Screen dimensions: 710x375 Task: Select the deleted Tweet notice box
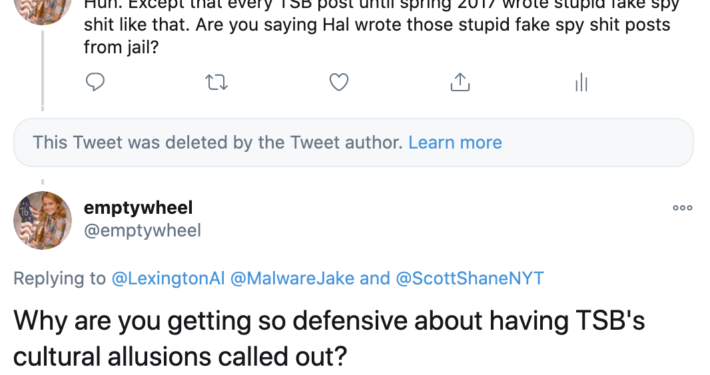pos(353,143)
